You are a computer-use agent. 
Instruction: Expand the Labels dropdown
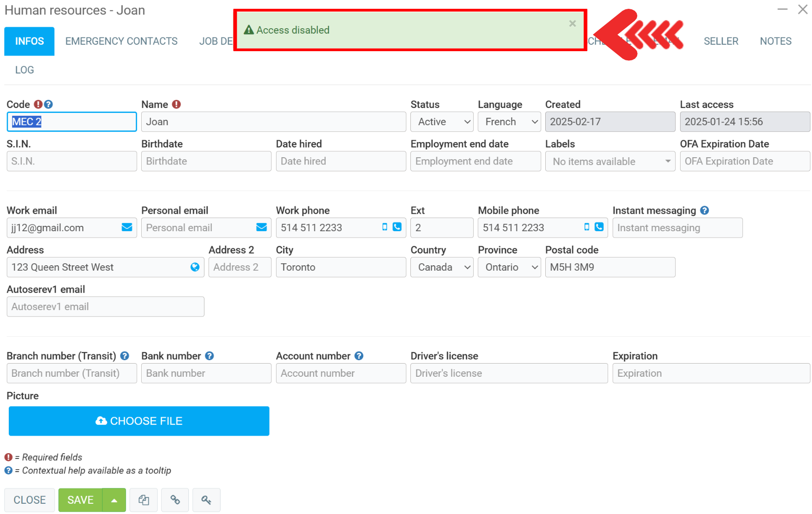click(x=610, y=161)
